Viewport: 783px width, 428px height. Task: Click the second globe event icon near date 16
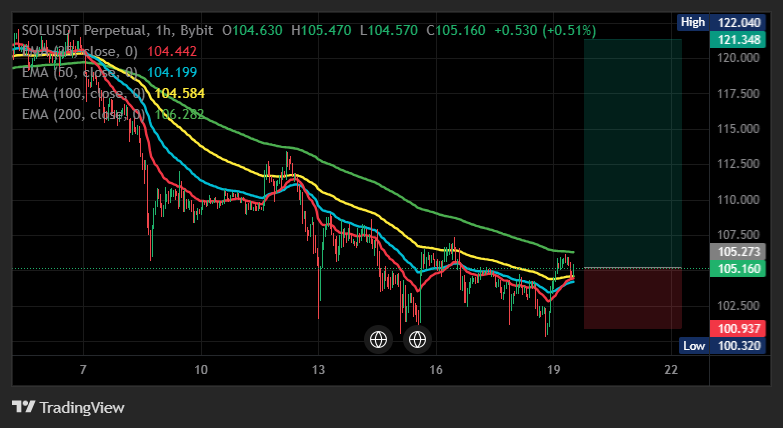click(417, 340)
